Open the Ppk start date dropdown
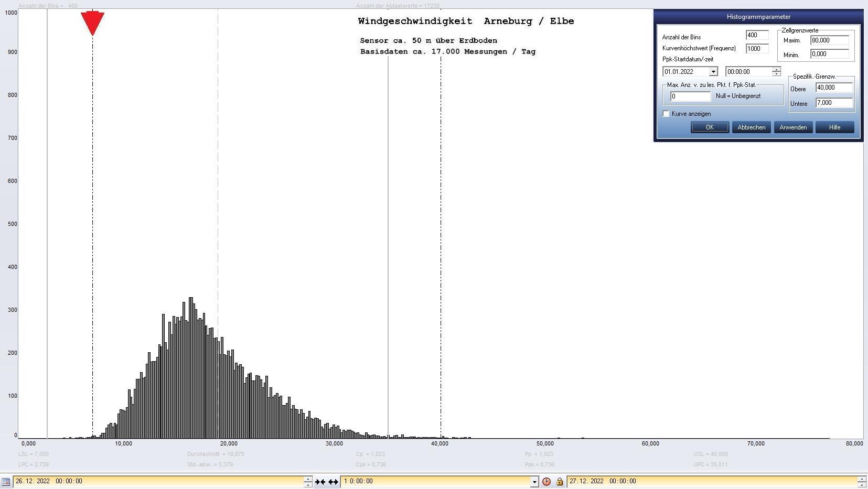This screenshot has width=868, height=489. [x=713, y=72]
